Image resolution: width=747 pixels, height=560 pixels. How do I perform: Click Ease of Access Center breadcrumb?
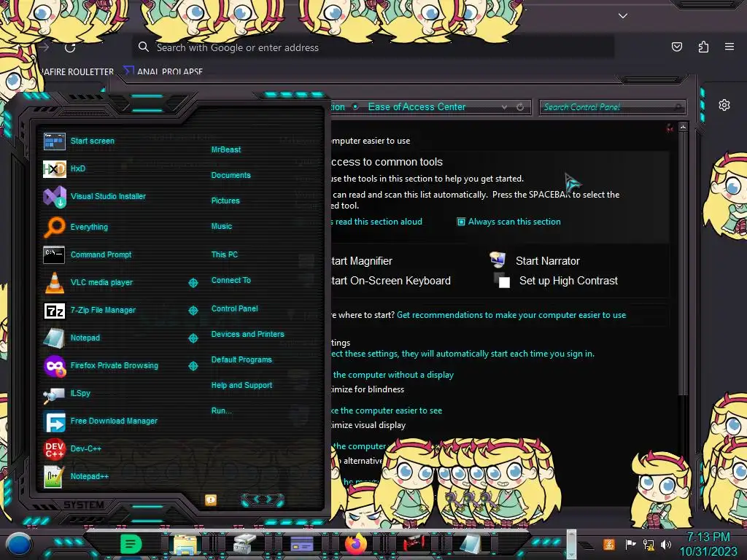click(x=417, y=107)
